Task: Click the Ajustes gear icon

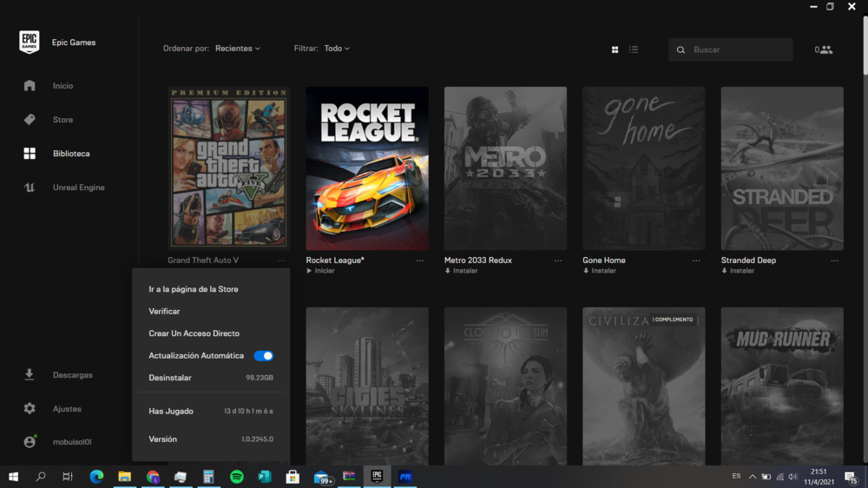Action: coord(30,408)
